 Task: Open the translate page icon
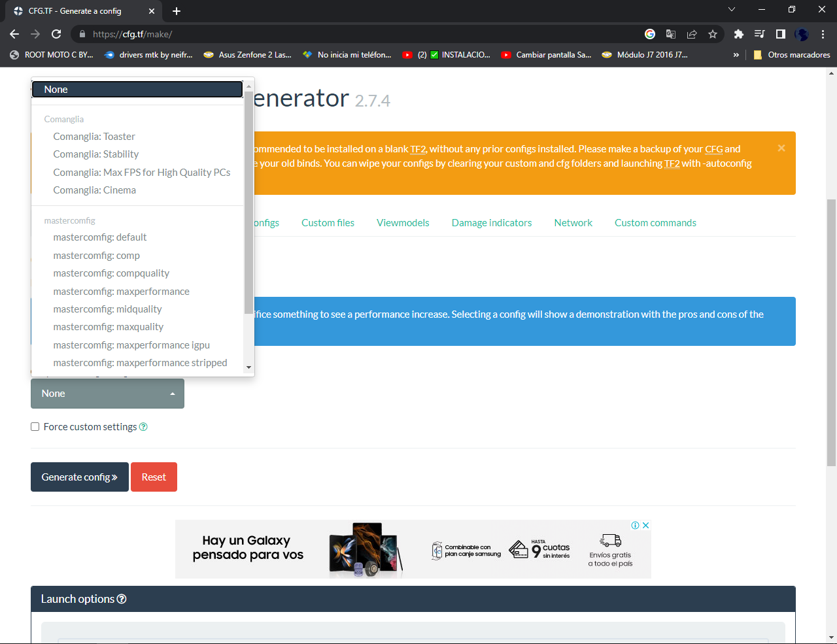671,34
